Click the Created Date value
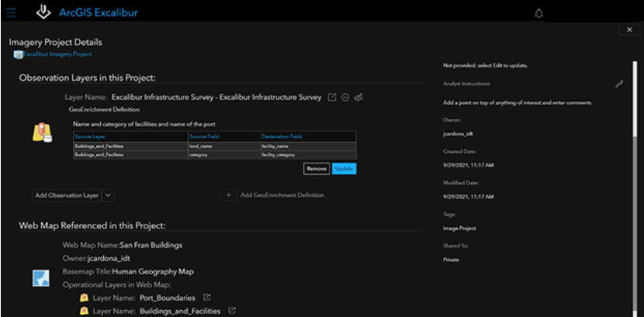The width and height of the screenshot is (644, 317). pyautogui.click(x=468, y=165)
